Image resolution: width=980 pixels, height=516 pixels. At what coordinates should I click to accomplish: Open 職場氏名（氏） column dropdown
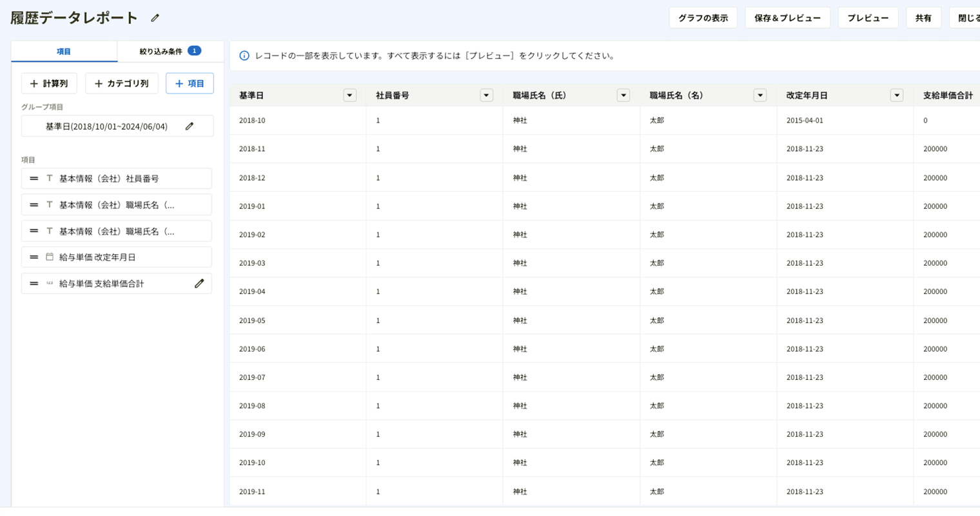623,95
